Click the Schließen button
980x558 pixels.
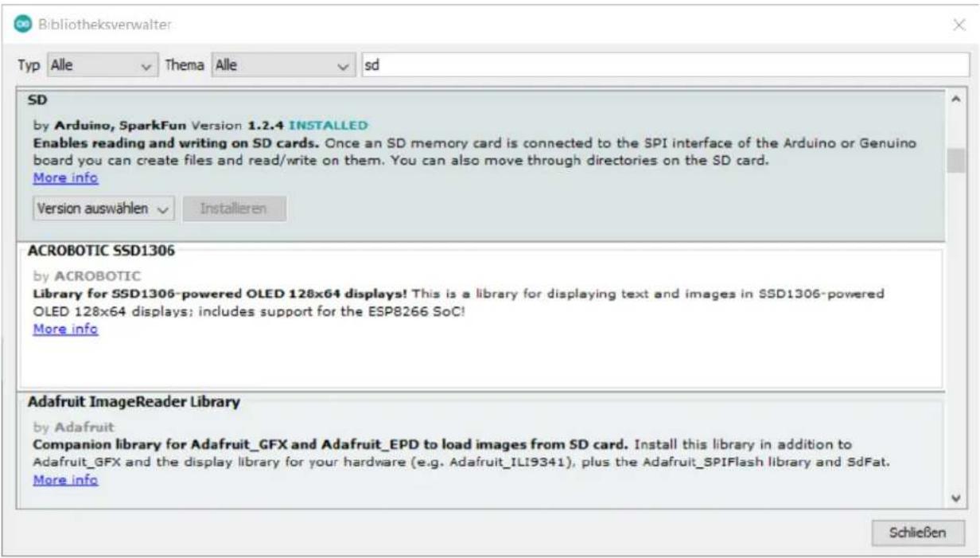917,533
